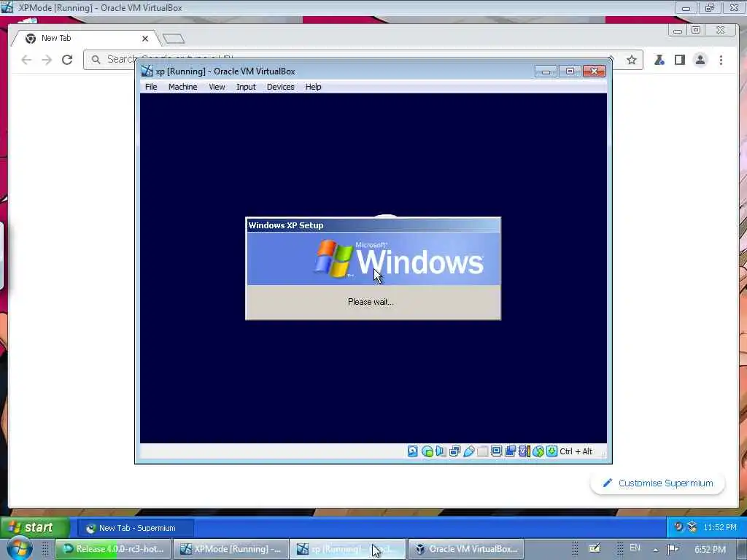
Task: Reload the page in Supermium
Action: [67, 60]
